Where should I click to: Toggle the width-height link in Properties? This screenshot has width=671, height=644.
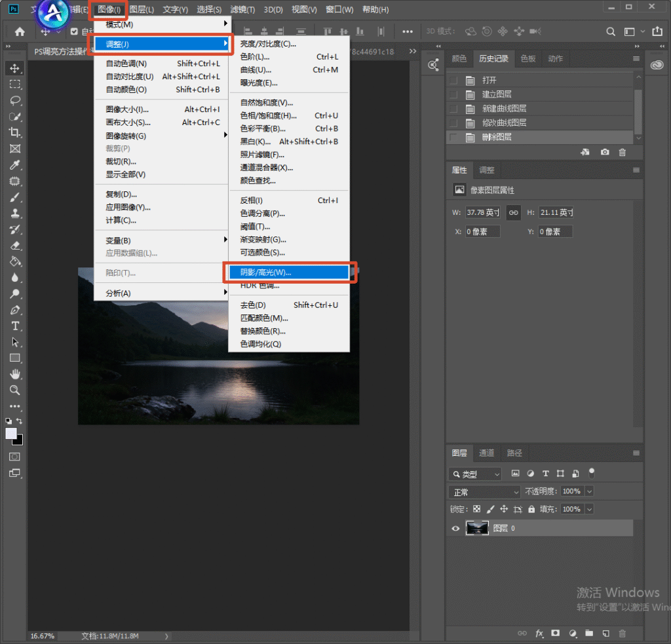(514, 213)
